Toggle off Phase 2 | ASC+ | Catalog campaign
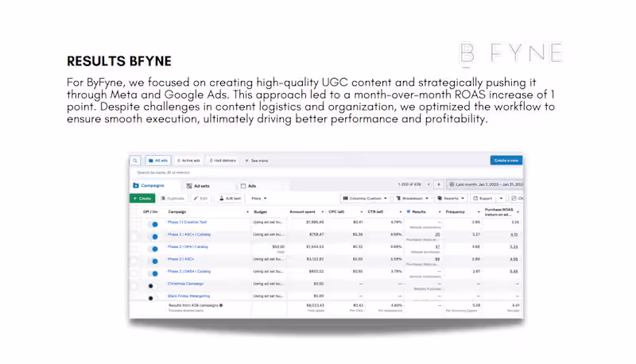This screenshot has height=364, width=636. [x=153, y=237]
